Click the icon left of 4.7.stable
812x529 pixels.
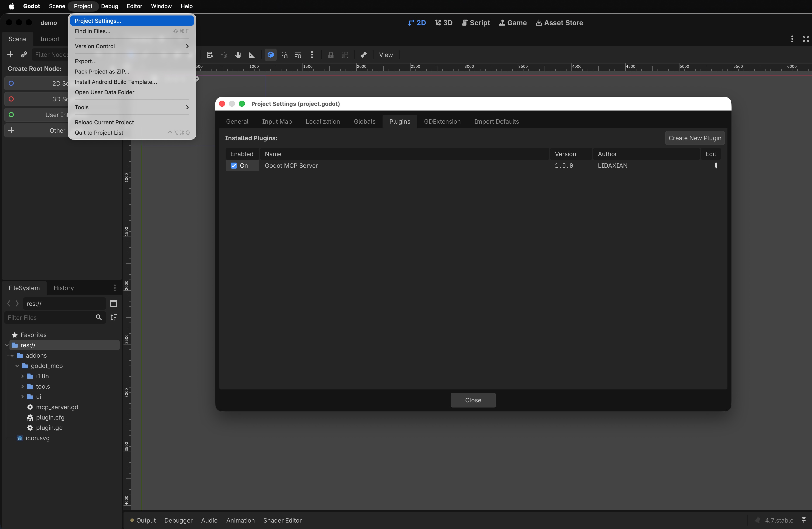point(757,520)
